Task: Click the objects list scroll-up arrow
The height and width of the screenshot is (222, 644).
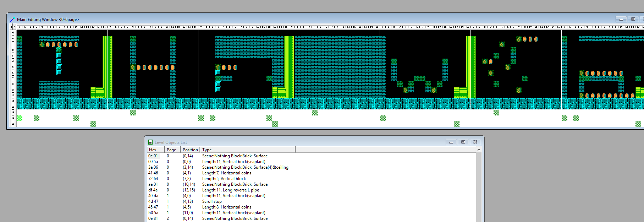Action: pyautogui.click(x=479, y=150)
